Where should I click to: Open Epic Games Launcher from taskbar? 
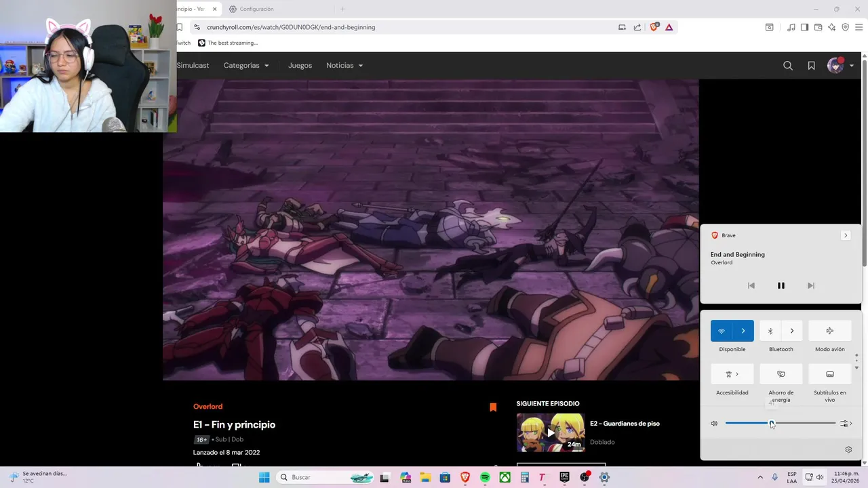point(564,477)
